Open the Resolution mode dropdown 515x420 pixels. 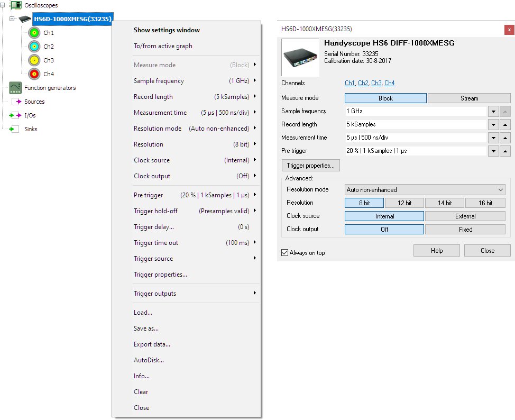click(425, 189)
